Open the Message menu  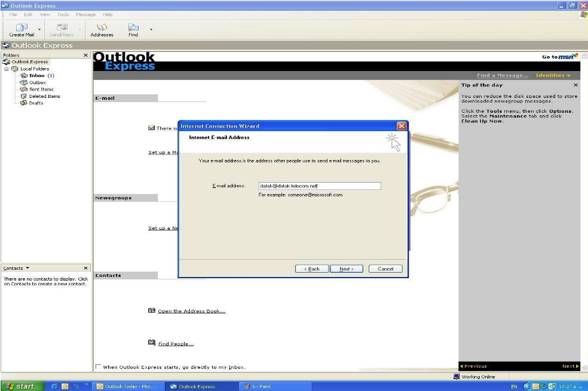click(x=85, y=14)
